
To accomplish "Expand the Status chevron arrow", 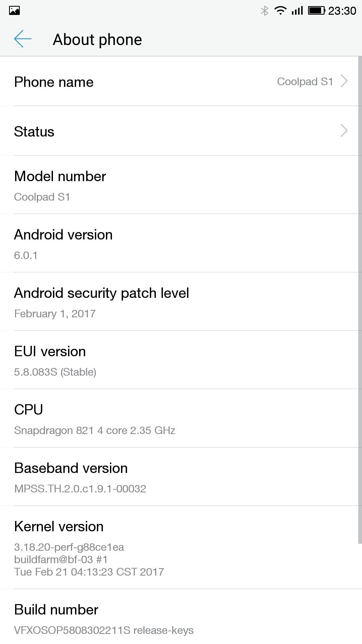I will coord(344,131).
